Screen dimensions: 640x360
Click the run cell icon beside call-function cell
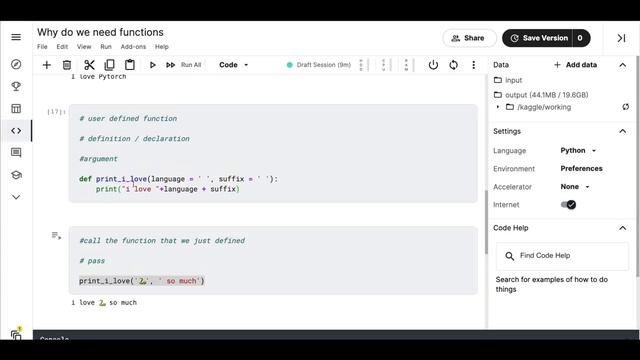tap(56, 236)
